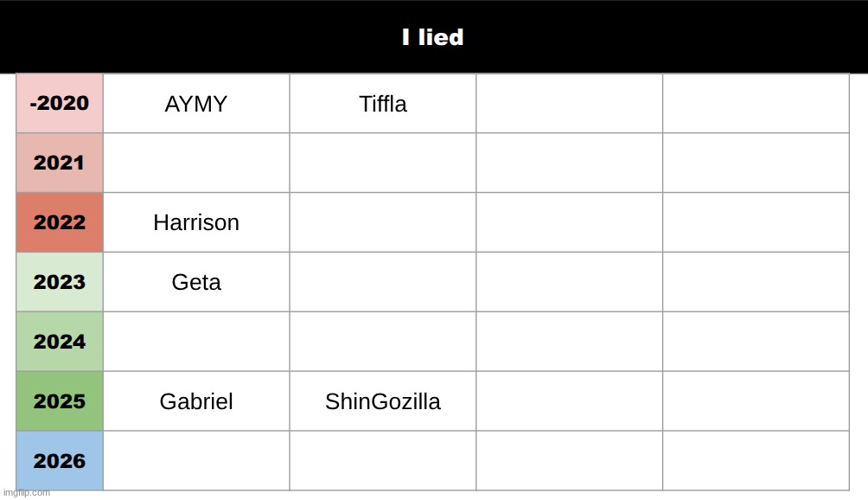Click the green 2025 year cell
The image size is (868, 500).
(60, 401)
